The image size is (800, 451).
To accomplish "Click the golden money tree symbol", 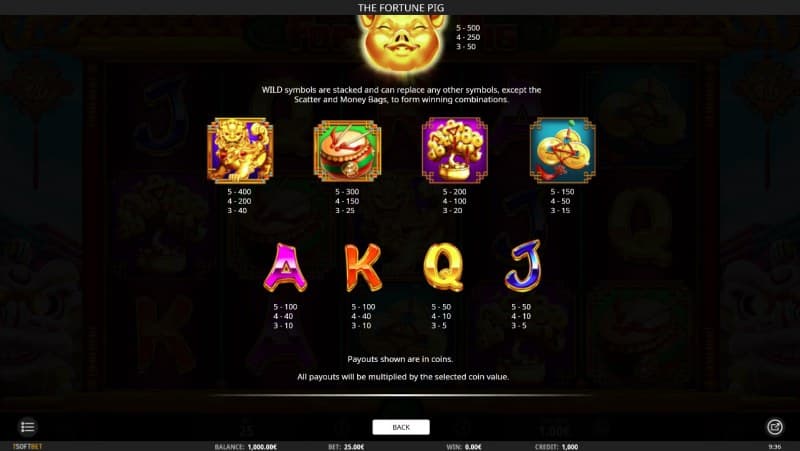I will pyautogui.click(x=455, y=151).
